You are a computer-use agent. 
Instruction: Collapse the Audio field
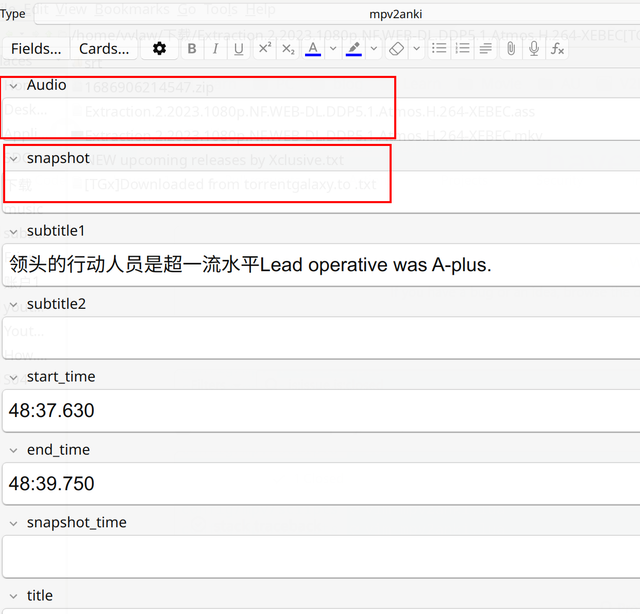click(13, 86)
